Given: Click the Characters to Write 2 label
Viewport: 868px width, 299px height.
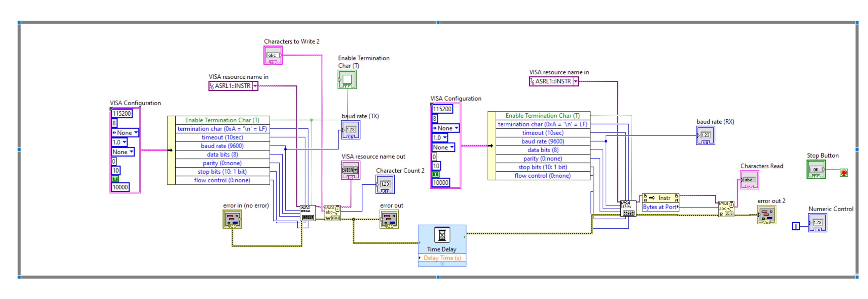Looking at the screenshot, I should pos(291,41).
